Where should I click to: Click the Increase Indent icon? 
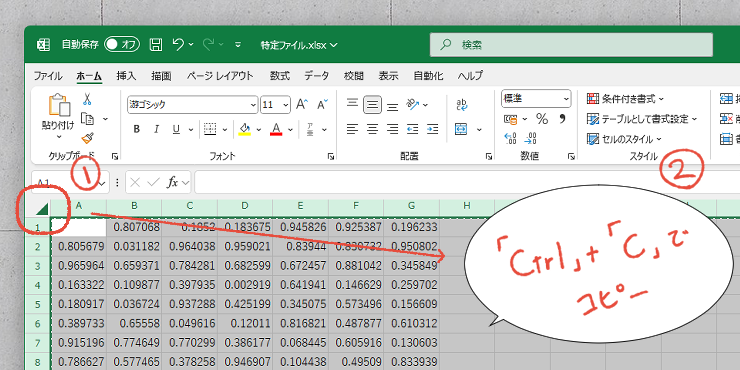432,129
